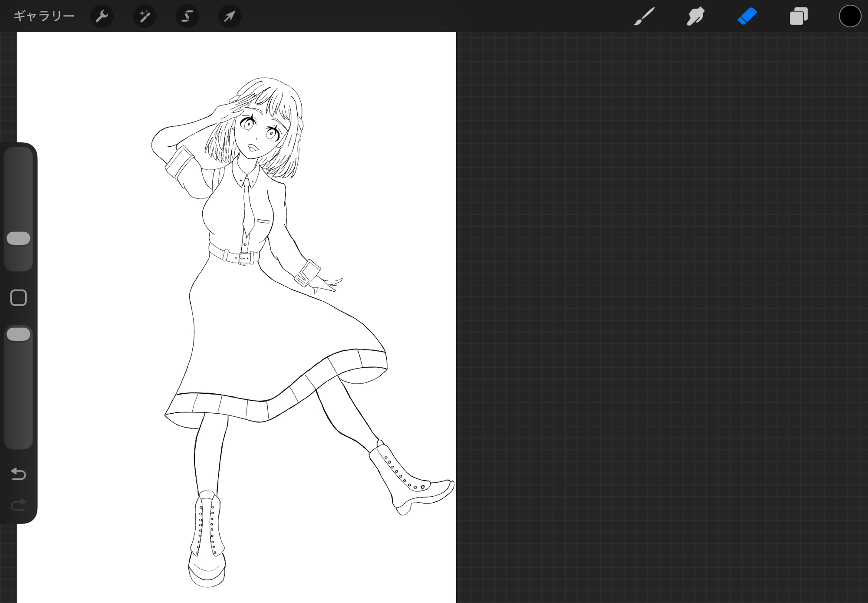This screenshot has height=603, width=868.
Task: Activate the S-shaped Selection tool
Action: [187, 16]
